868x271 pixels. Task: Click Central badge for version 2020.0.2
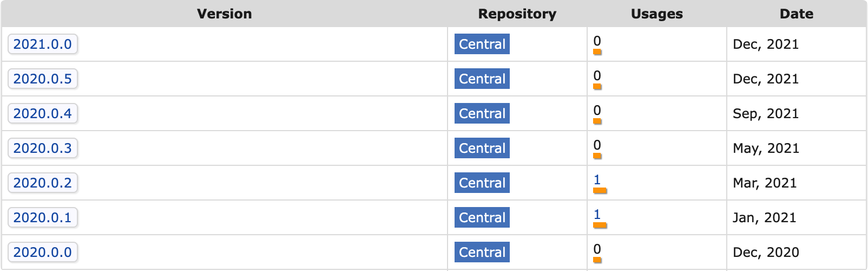pyautogui.click(x=482, y=183)
